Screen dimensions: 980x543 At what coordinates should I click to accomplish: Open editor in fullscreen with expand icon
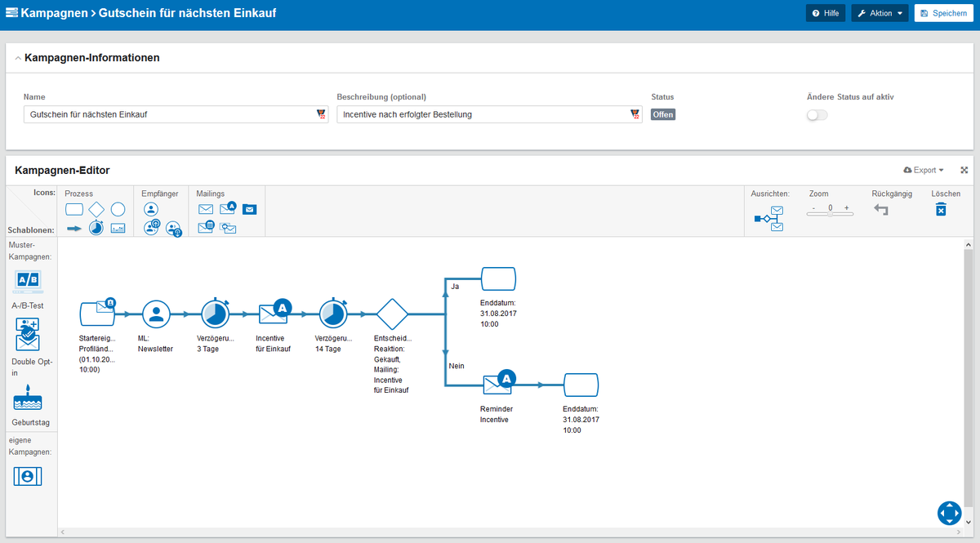point(964,170)
